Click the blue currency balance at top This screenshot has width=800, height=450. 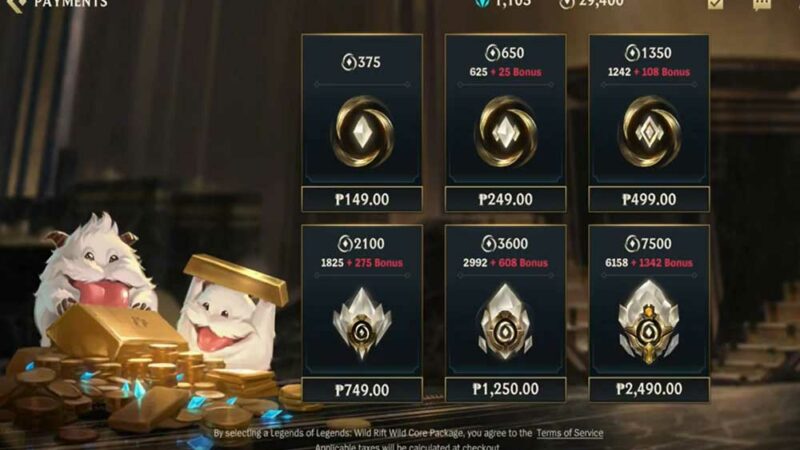point(503,4)
